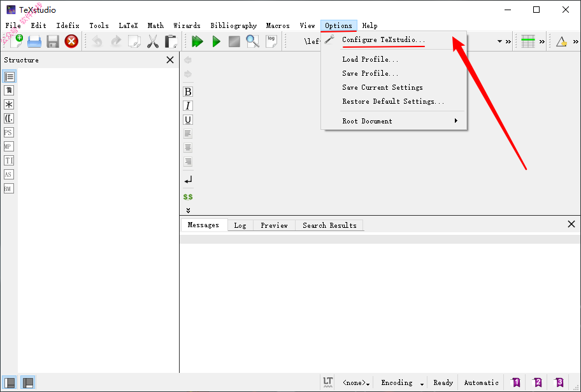Switch to the Log tab

coord(240,225)
